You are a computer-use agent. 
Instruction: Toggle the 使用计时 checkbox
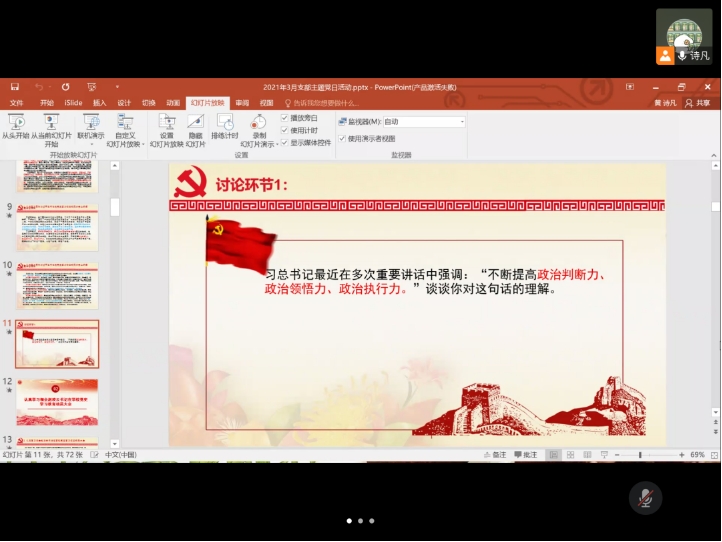coord(285,130)
